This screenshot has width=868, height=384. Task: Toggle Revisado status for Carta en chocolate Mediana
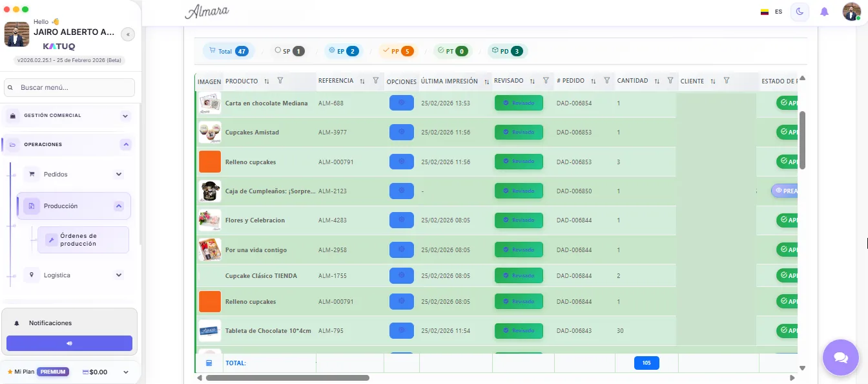[519, 103]
